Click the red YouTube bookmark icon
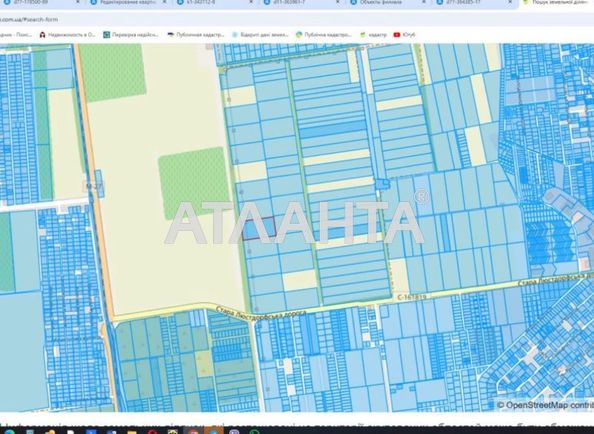The width and height of the screenshot is (594, 434). click(397, 35)
